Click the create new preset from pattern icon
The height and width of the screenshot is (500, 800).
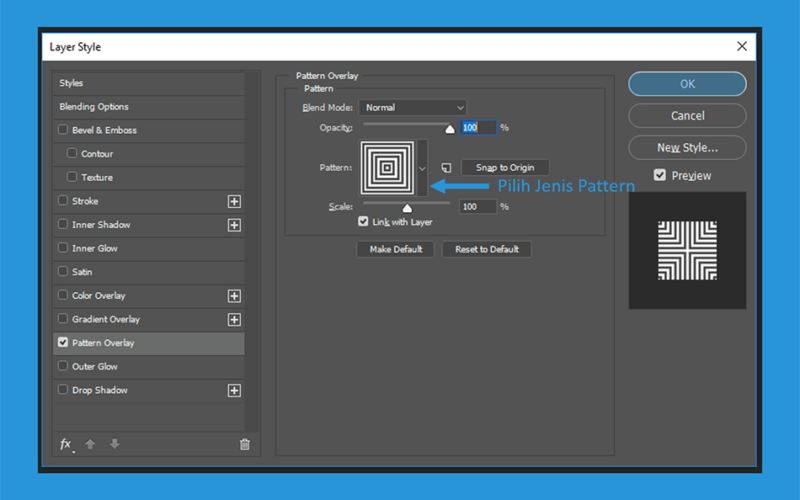pos(446,167)
